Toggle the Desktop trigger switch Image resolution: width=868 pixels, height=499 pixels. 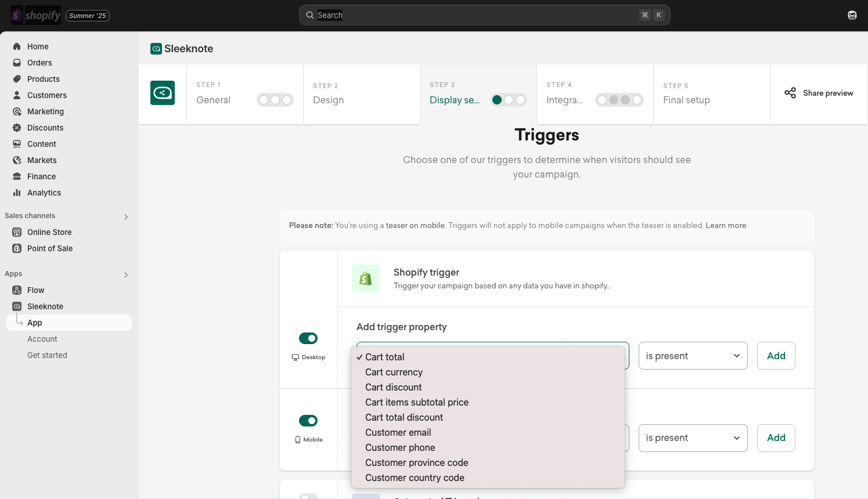[x=308, y=338]
